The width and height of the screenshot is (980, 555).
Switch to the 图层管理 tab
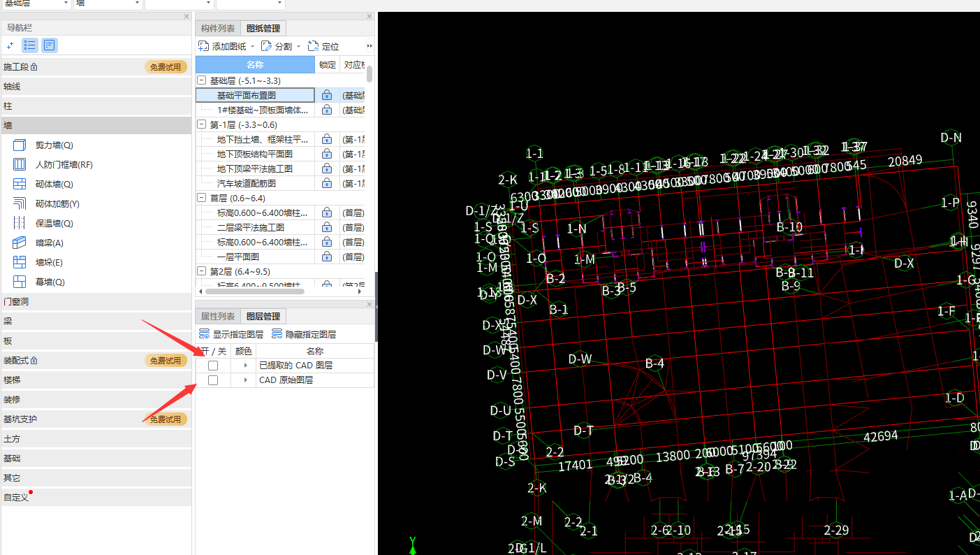click(x=263, y=317)
